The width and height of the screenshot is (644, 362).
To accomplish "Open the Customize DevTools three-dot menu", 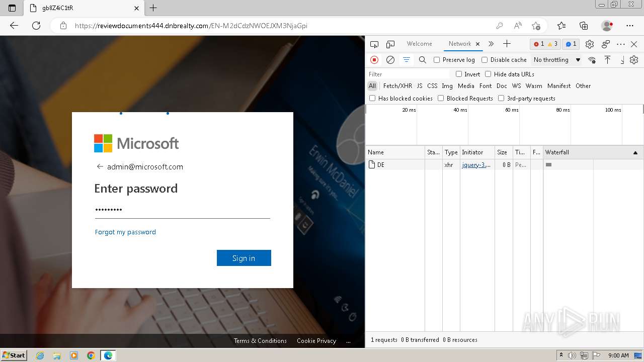I will [621, 44].
